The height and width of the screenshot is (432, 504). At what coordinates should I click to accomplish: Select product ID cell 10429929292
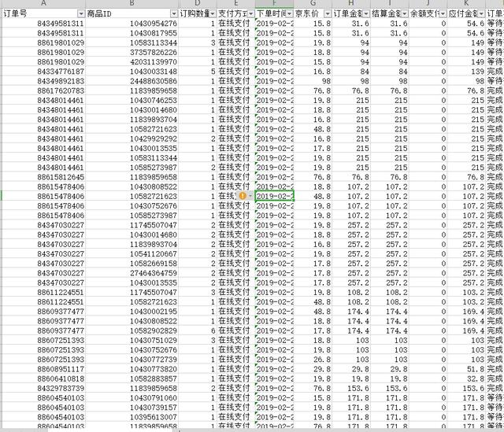(x=132, y=138)
